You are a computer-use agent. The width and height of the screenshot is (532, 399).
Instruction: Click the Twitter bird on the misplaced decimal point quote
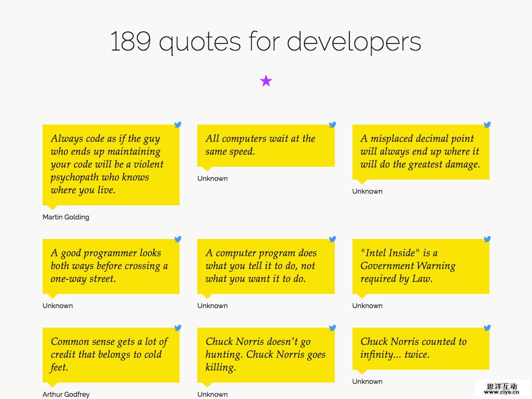(x=487, y=125)
